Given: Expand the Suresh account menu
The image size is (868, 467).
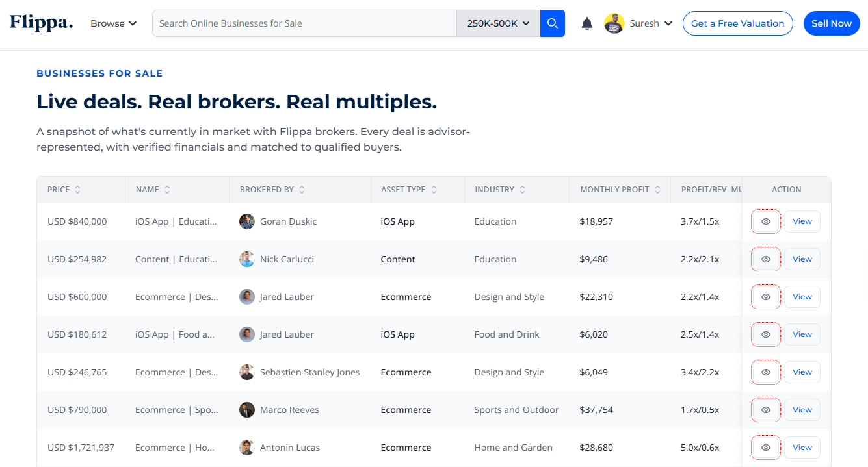Looking at the screenshot, I should coord(651,23).
